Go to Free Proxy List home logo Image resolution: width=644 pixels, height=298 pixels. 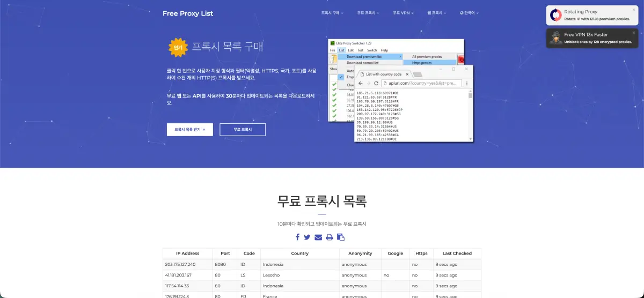point(188,13)
